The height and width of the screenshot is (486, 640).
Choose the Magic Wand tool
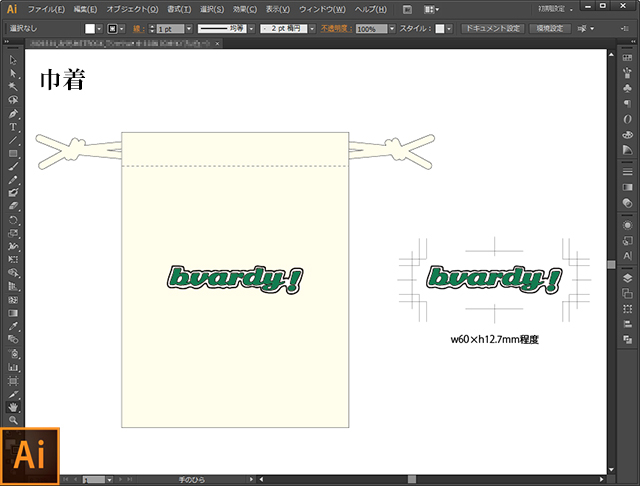tap(13, 87)
